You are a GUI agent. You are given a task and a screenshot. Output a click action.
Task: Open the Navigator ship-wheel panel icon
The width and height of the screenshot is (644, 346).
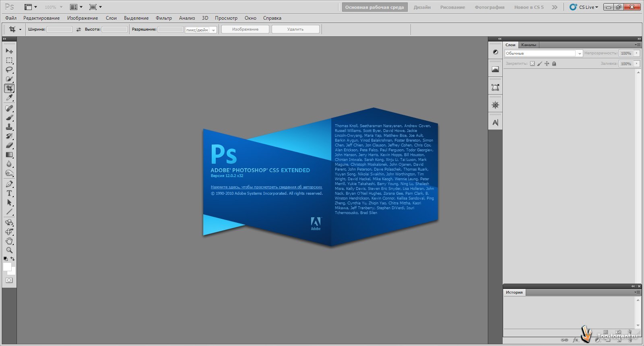click(x=495, y=105)
